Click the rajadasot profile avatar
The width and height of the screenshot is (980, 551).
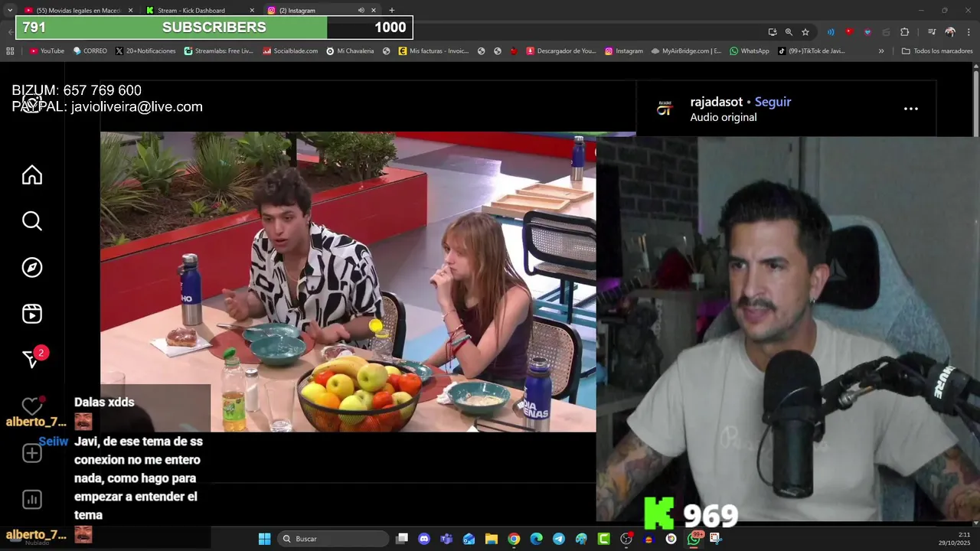665,109
